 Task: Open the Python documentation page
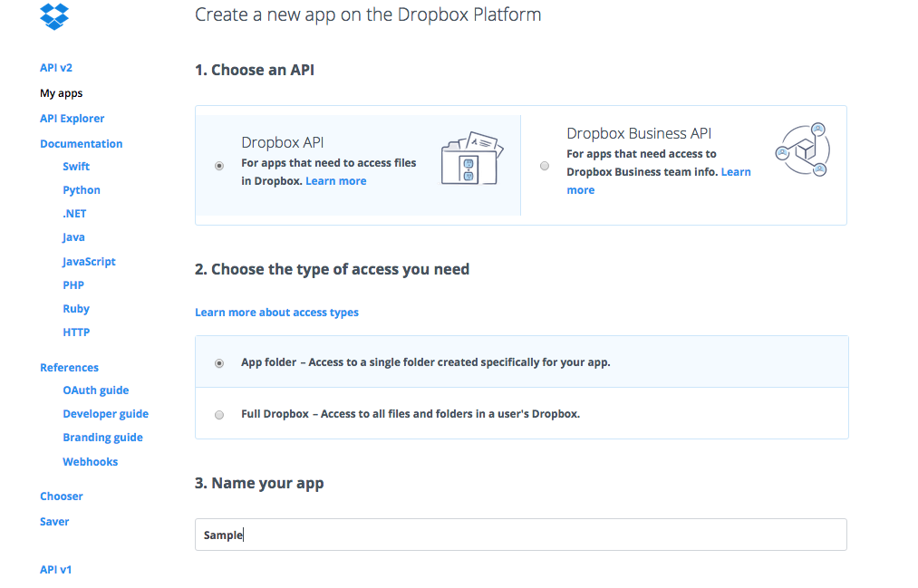tap(81, 189)
